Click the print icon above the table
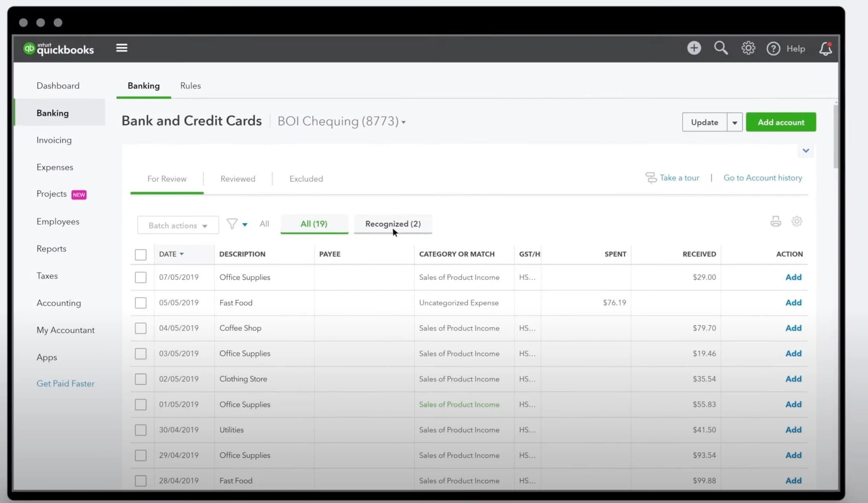868x503 pixels. (776, 221)
